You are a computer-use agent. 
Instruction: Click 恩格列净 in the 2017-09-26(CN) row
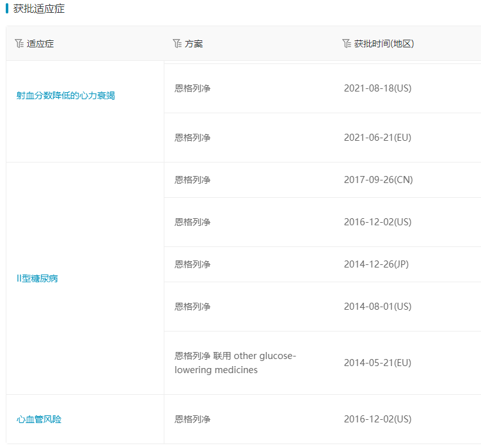click(x=193, y=180)
